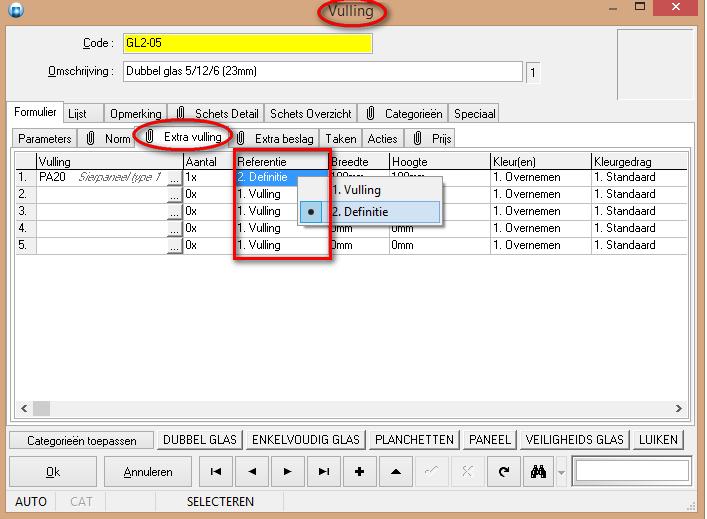Open the Speciaal tab
The image size is (707, 519).
[x=474, y=114]
